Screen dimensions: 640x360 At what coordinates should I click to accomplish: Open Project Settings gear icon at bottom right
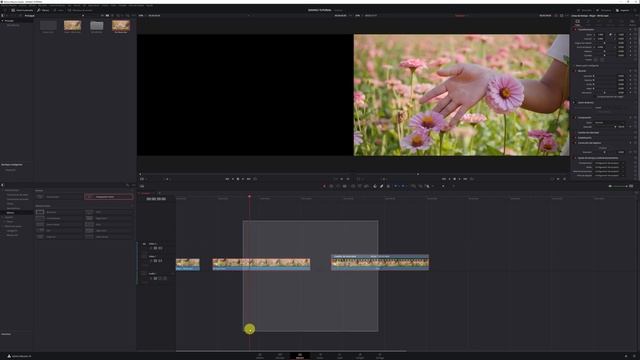[x=634, y=356]
